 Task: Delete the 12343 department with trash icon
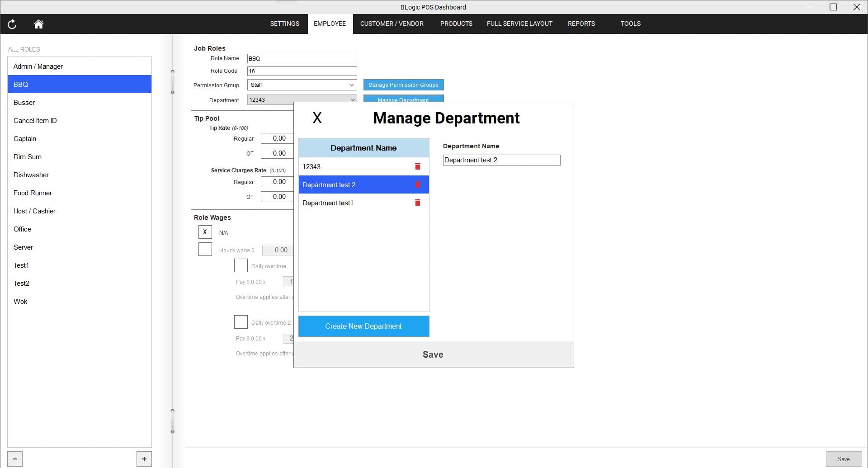click(x=417, y=166)
